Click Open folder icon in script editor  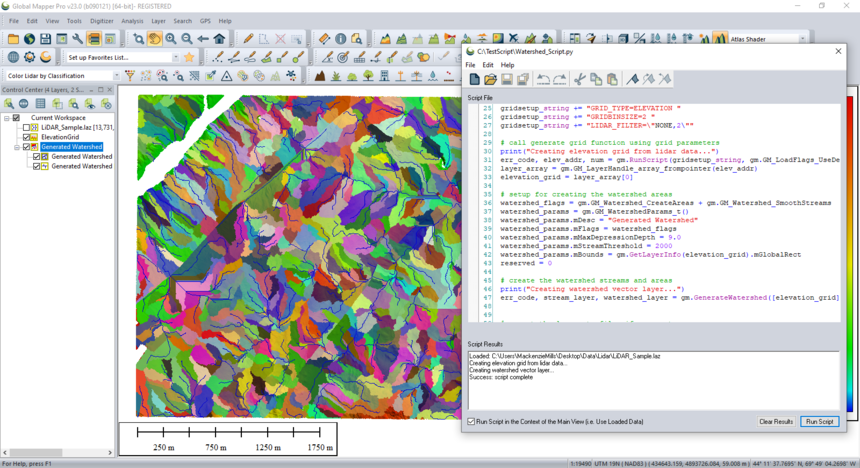tap(490, 79)
